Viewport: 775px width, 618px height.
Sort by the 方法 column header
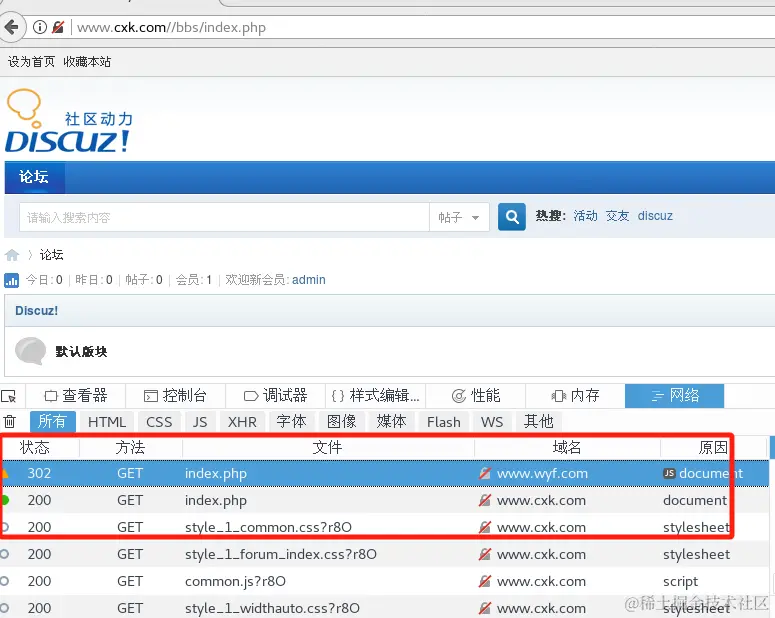tap(130, 447)
